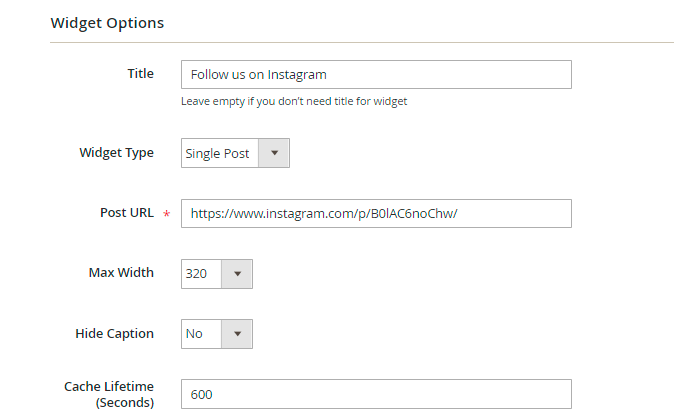Image resolution: width=678 pixels, height=410 pixels.
Task: Click the '320' Max Width value
Action: coord(197,273)
